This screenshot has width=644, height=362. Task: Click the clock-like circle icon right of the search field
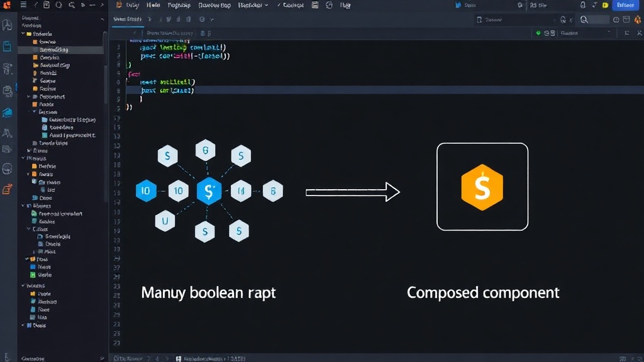616,19
